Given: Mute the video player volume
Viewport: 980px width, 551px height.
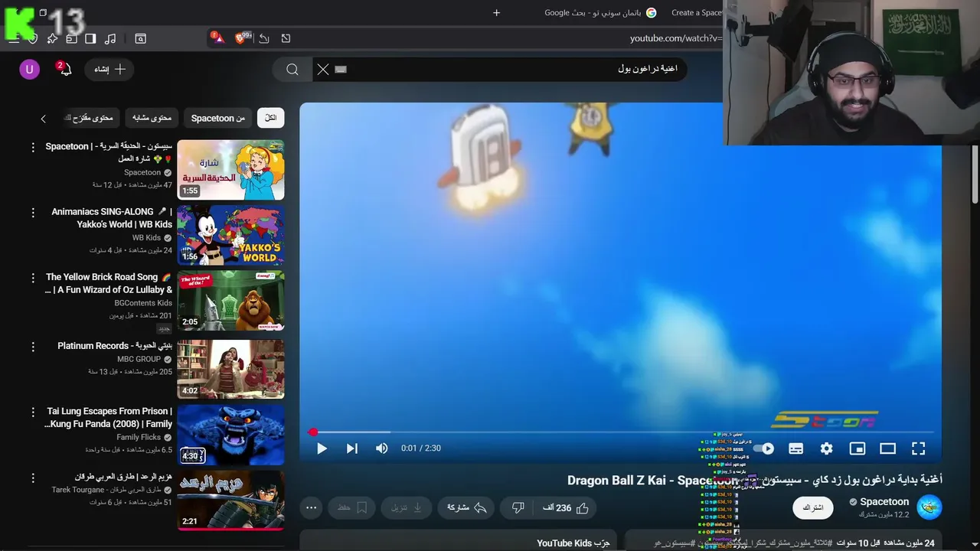Looking at the screenshot, I should [x=381, y=448].
